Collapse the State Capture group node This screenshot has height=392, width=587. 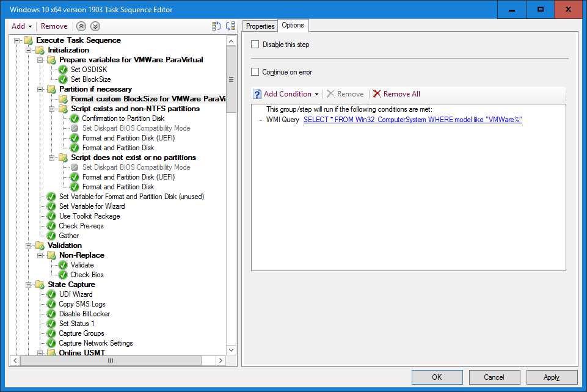tap(28, 285)
